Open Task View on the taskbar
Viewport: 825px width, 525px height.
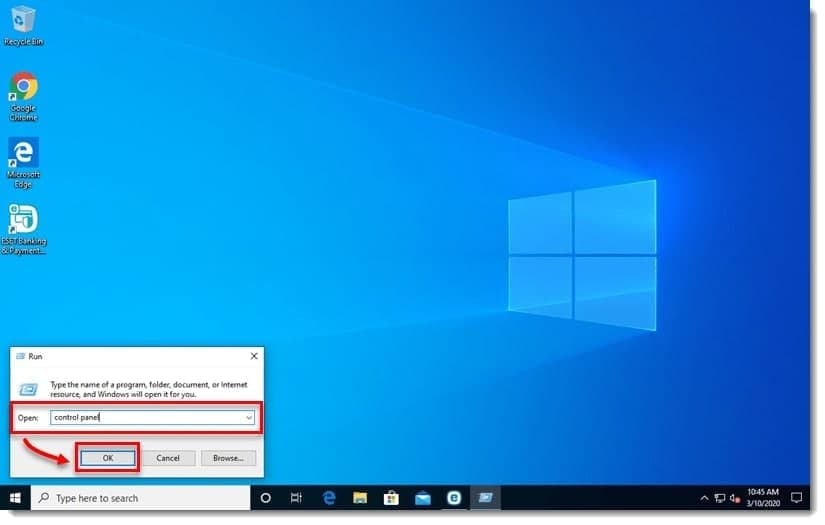[x=296, y=497]
